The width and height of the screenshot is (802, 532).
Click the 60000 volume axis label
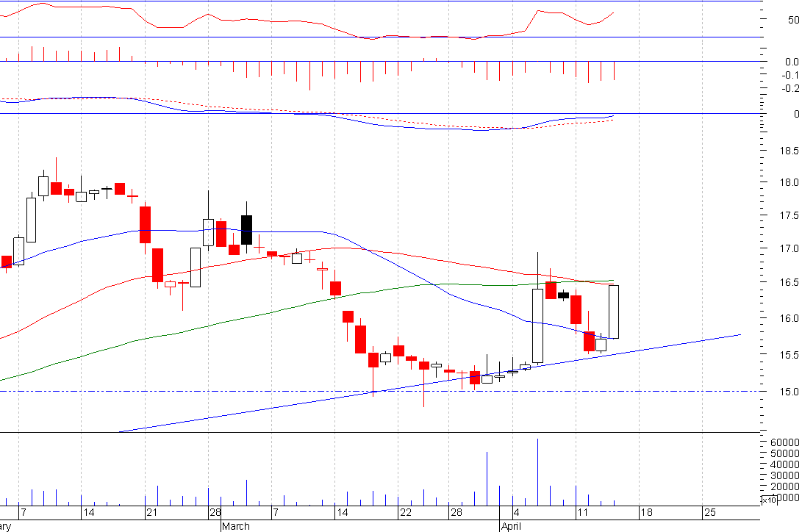(785, 442)
